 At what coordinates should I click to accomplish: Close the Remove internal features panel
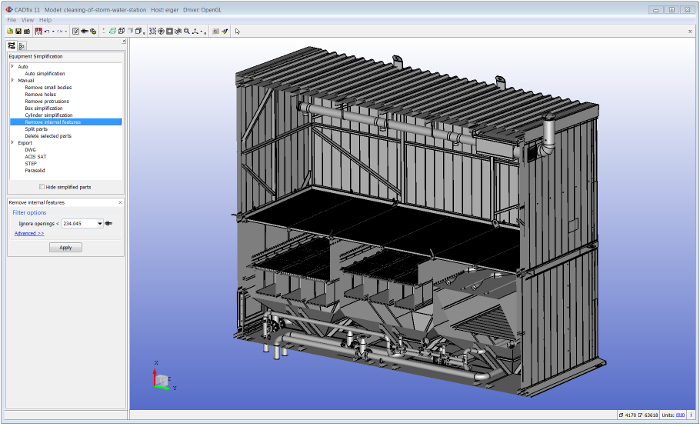pos(120,202)
